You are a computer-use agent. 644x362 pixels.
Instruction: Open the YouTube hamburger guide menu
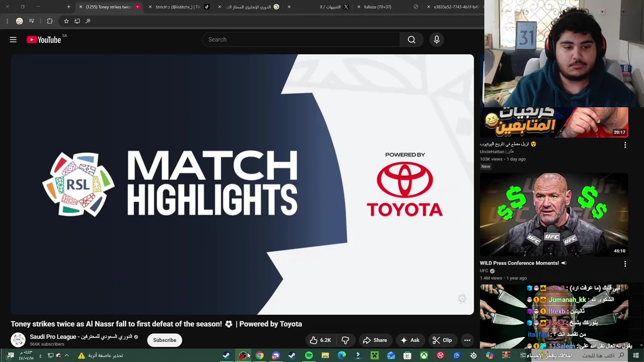click(13, 40)
